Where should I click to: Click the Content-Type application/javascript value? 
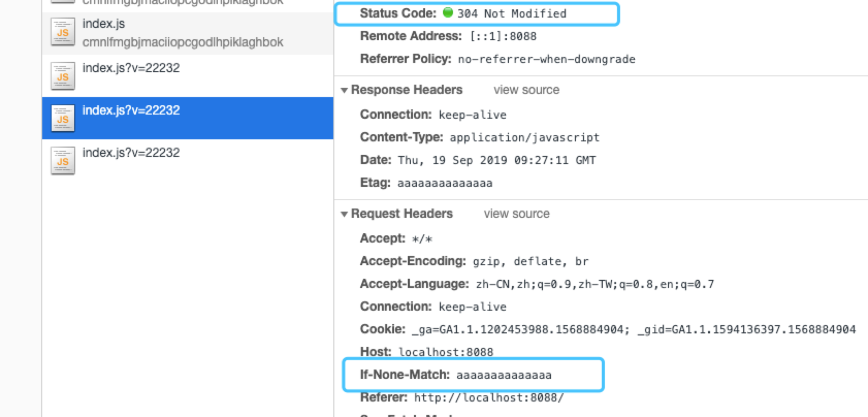pyautogui.click(x=524, y=138)
